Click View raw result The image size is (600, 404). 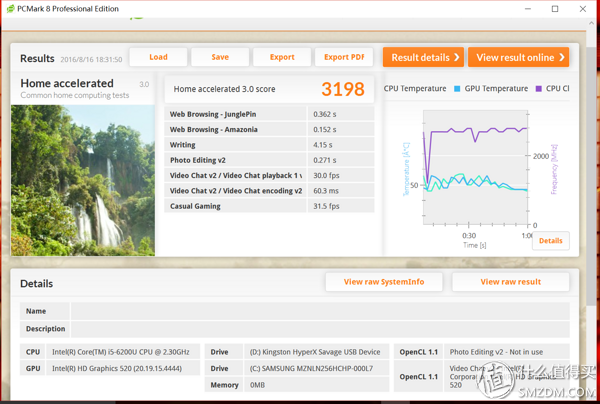(x=510, y=282)
